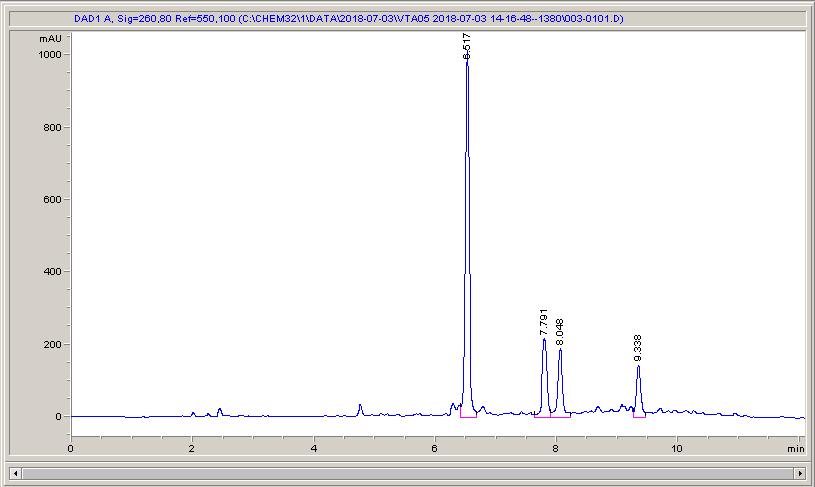The image size is (815, 487).
Task: Click the 200 y-axis tick label
Action: 52,345
